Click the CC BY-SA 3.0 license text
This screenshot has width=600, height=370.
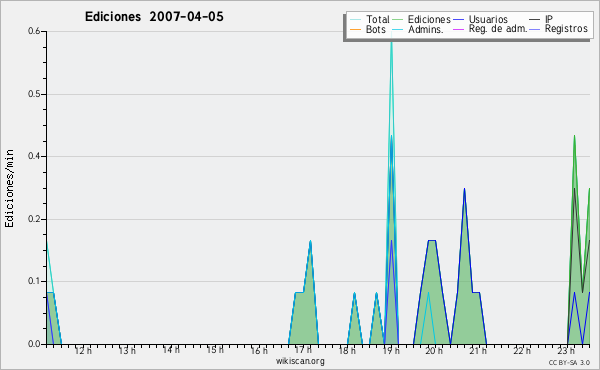click(x=569, y=363)
